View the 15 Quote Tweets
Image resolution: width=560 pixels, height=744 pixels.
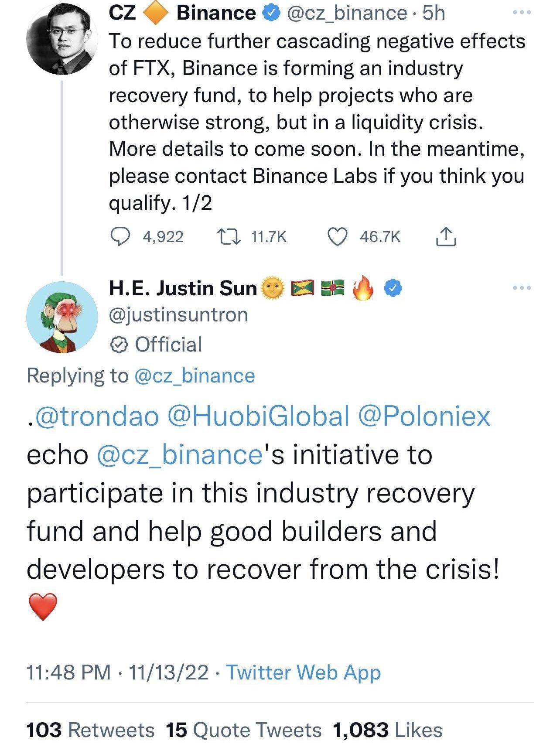coord(243,730)
